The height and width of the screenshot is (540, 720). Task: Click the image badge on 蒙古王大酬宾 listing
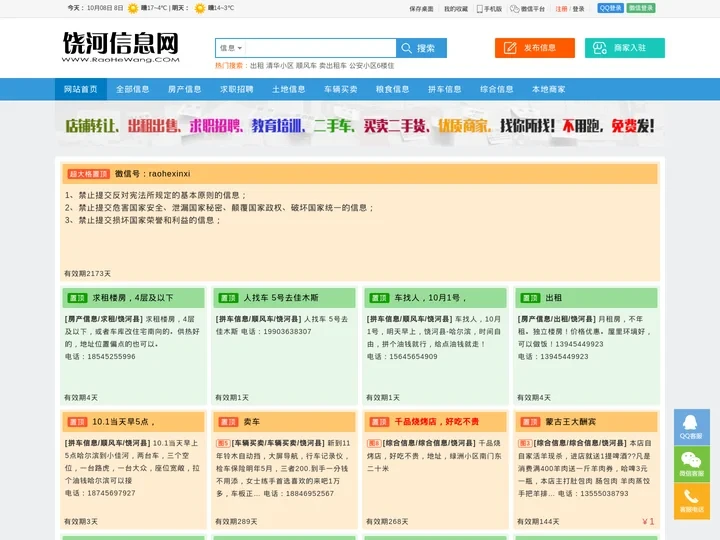tap(525, 443)
